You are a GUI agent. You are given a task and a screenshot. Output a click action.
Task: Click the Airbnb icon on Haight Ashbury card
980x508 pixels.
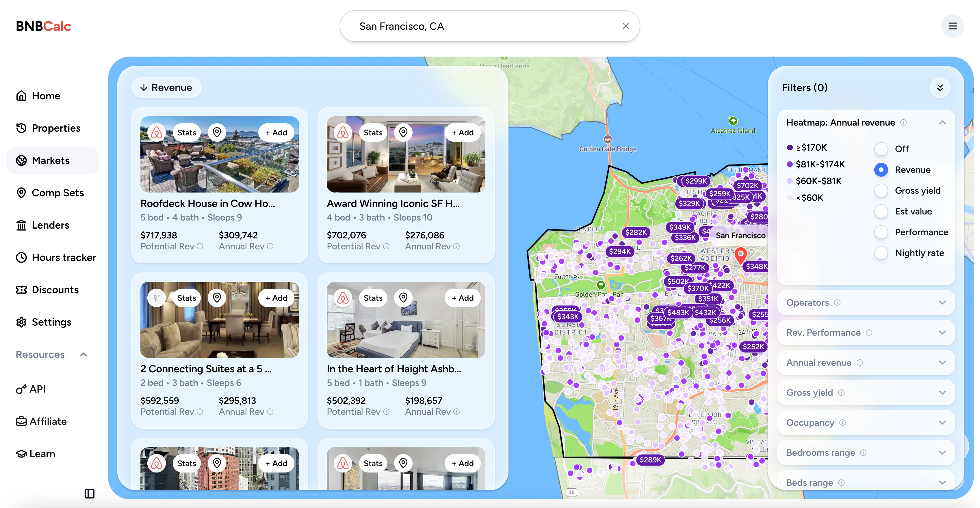tap(343, 298)
